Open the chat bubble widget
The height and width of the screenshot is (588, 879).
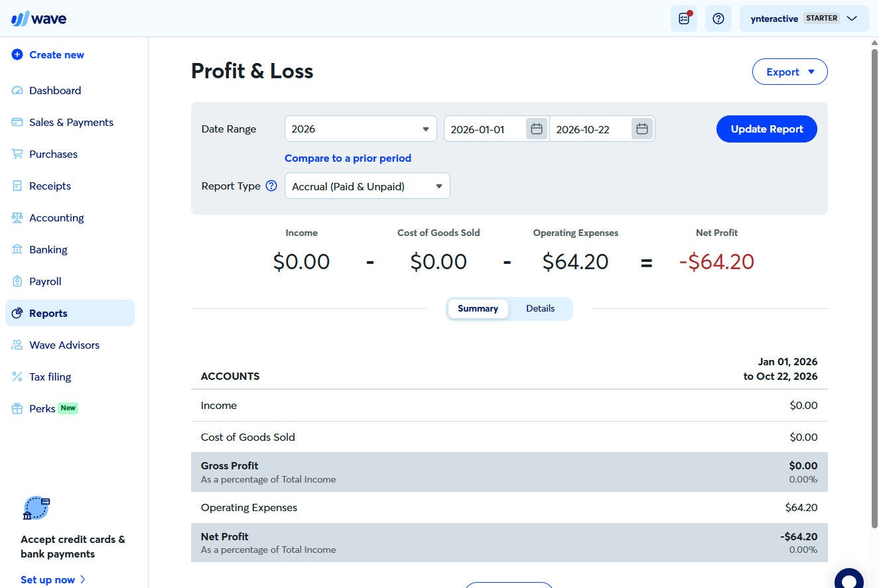point(849,579)
